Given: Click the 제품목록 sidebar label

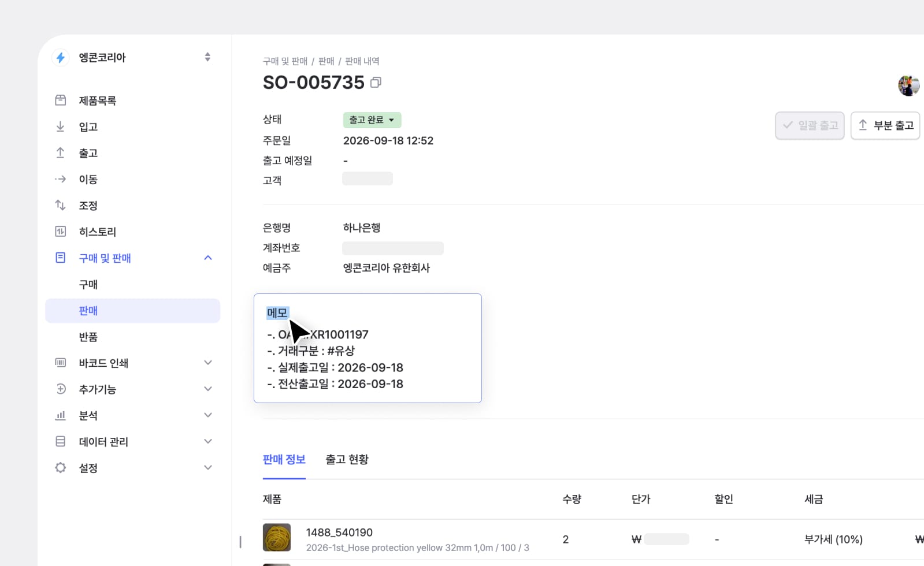Looking at the screenshot, I should click(98, 100).
